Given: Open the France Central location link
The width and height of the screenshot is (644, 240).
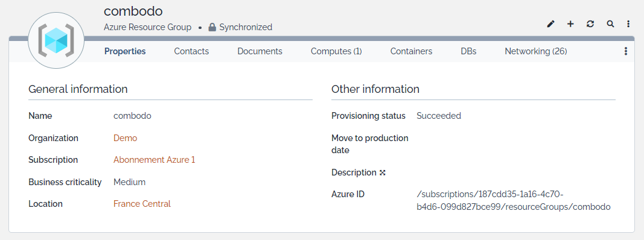Looking at the screenshot, I should 142,203.
